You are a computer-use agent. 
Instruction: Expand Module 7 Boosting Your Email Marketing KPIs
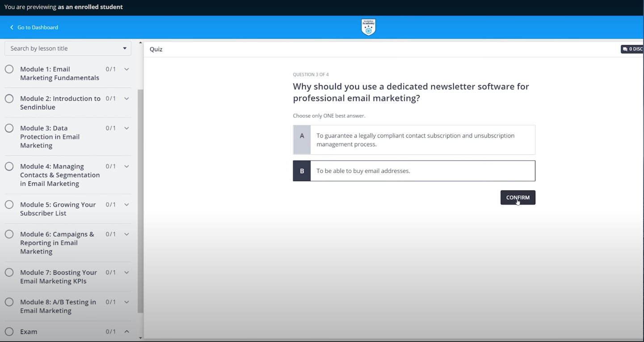[x=126, y=272]
